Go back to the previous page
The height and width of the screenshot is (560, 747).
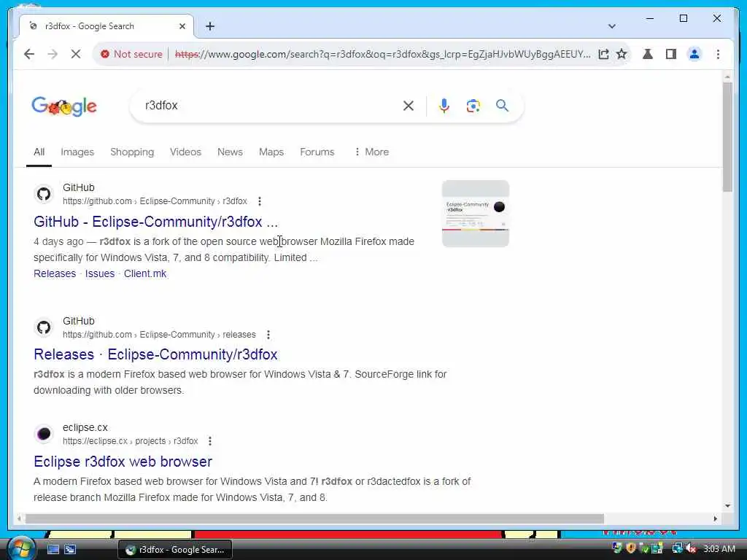pyautogui.click(x=29, y=54)
